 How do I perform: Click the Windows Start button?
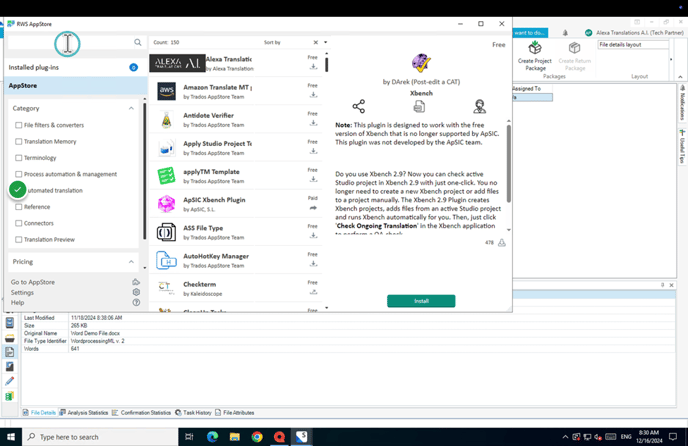pyautogui.click(x=11, y=437)
